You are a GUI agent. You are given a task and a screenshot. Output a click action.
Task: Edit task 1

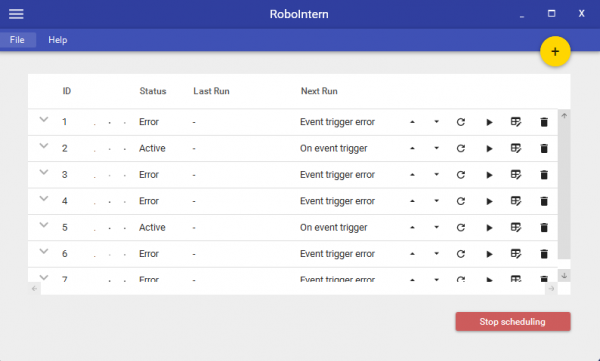516,122
